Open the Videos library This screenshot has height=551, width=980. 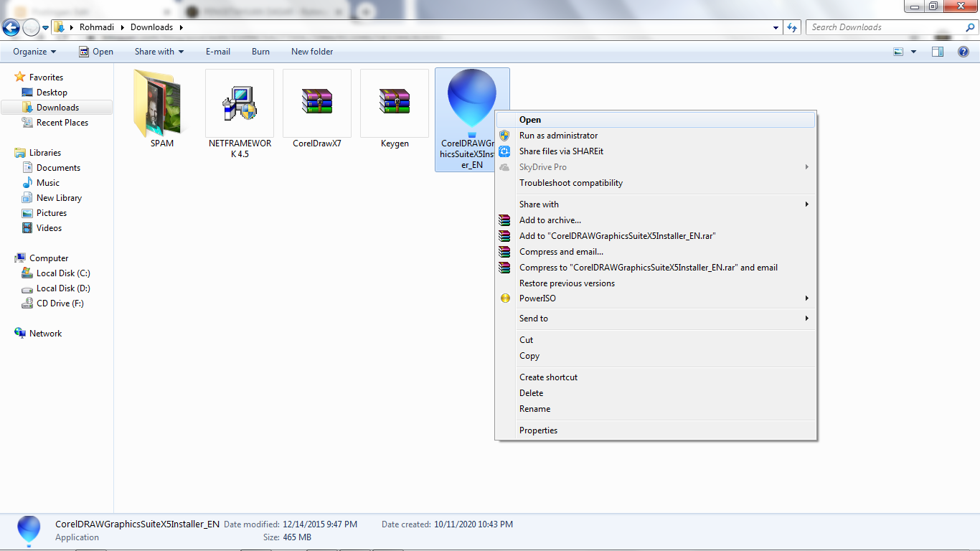point(50,228)
